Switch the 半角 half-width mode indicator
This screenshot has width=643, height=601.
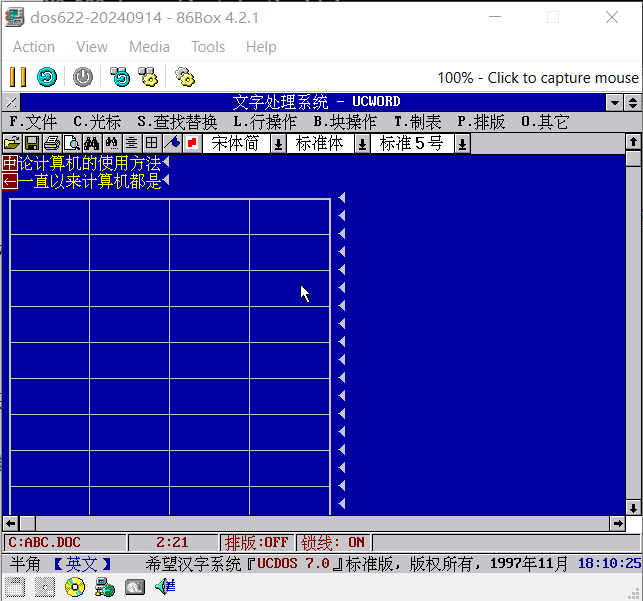click(25, 564)
